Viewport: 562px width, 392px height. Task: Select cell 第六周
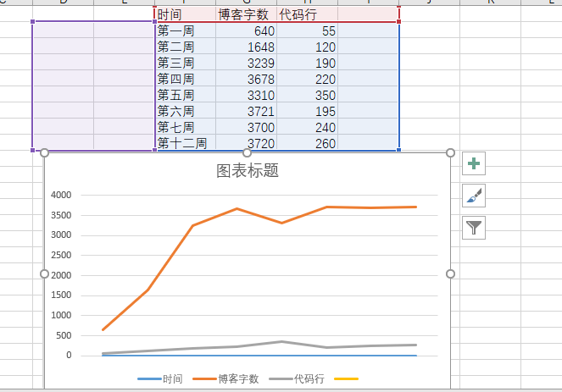pyautogui.click(x=186, y=111)
